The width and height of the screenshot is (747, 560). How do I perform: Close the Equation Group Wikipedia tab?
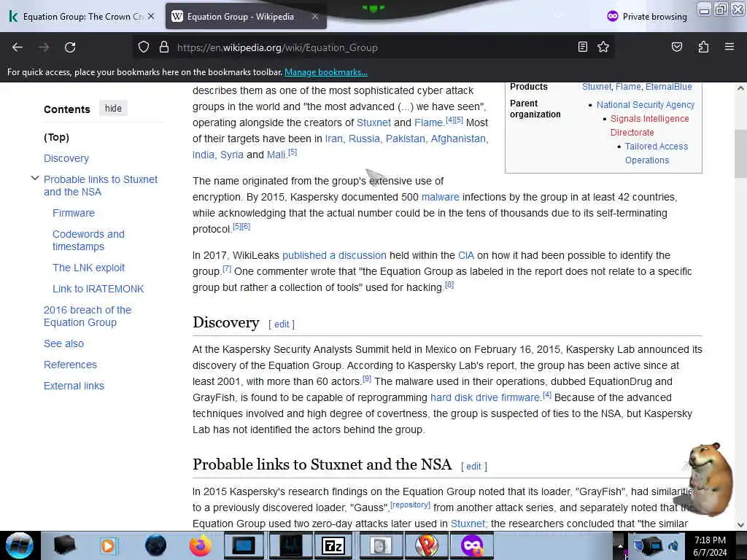[315, 16]
